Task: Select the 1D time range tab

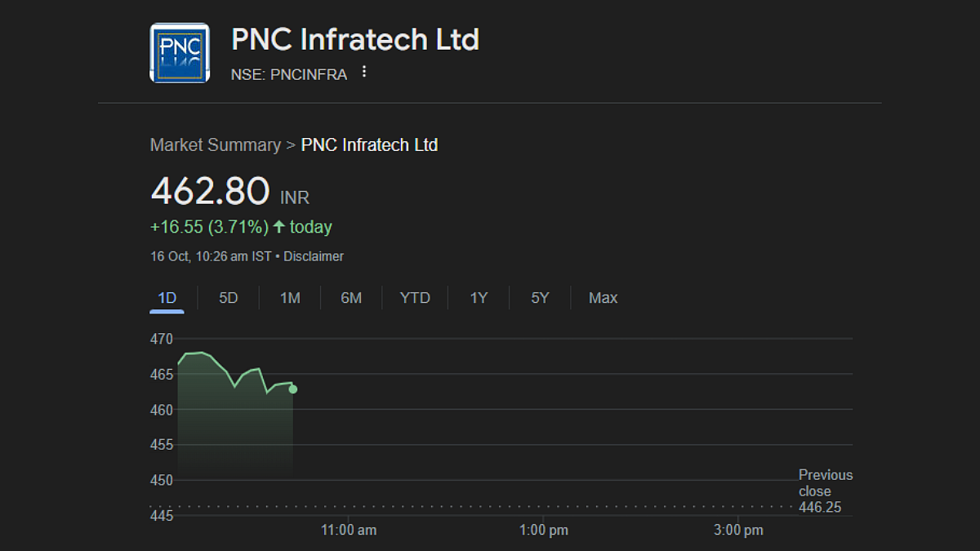Action: point(167,298)
